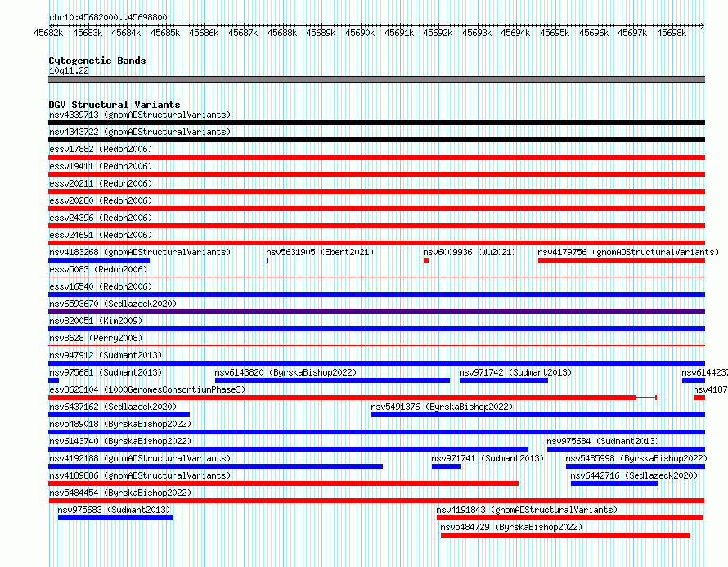Click the nsv975684 (Sudmant2013) label
Image resolution: width=728 pixels, height=567 pixels.
click(x=603, y=441)
